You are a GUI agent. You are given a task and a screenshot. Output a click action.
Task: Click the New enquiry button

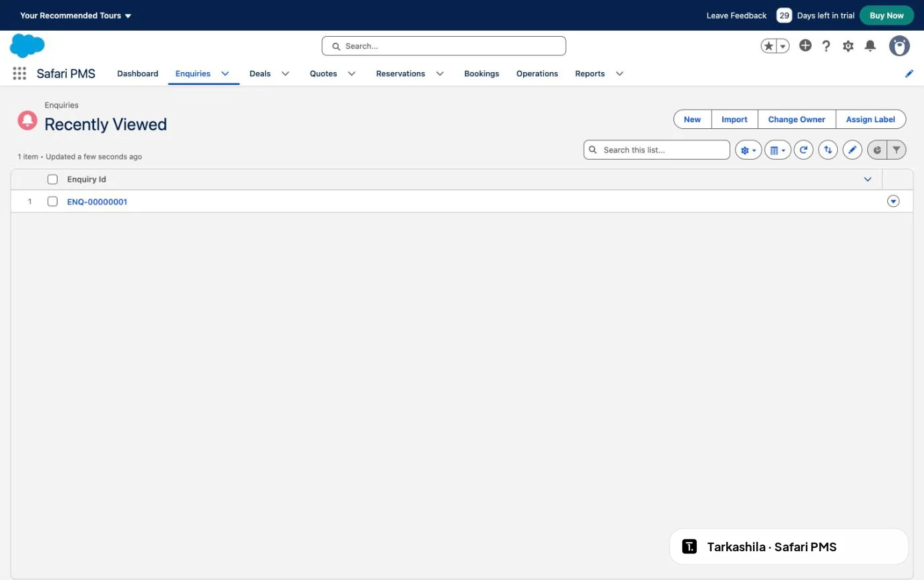click(x=692, y=120)
